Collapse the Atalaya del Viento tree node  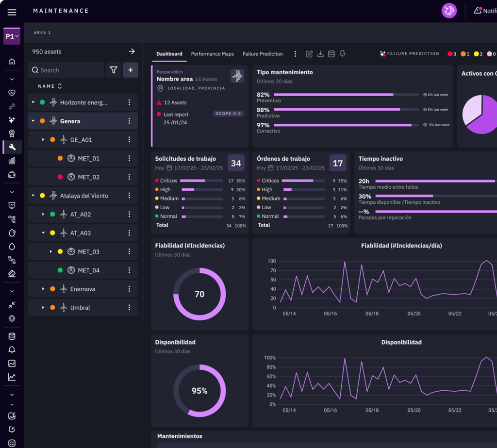33,196
